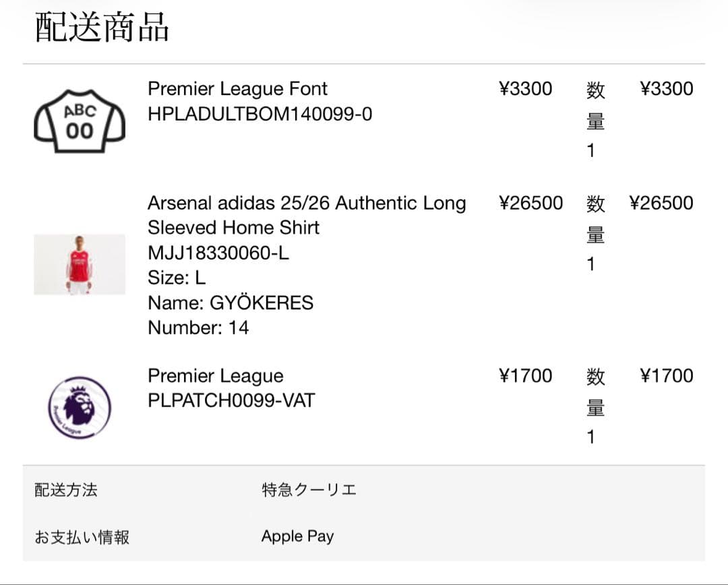
Task: Select SKU code MJJ18330060-L
Action: coord(218,253)
